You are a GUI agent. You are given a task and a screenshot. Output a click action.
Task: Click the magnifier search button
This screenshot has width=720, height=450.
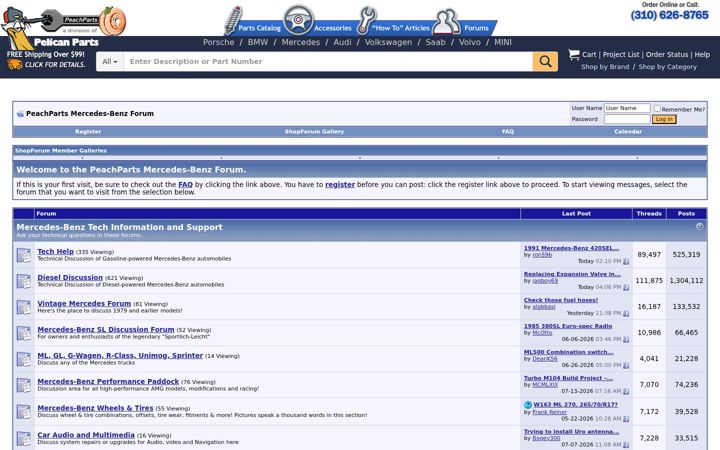tap(545, 61)
